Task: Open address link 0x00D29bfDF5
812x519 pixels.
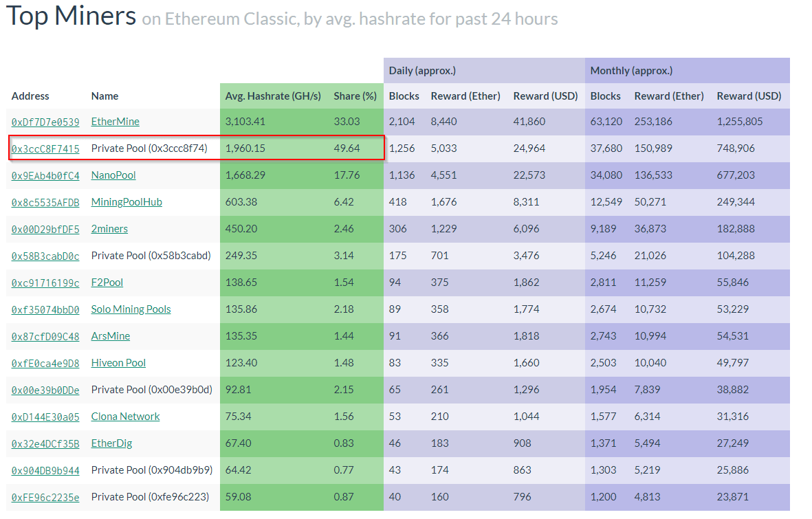Action: [45, 230]
